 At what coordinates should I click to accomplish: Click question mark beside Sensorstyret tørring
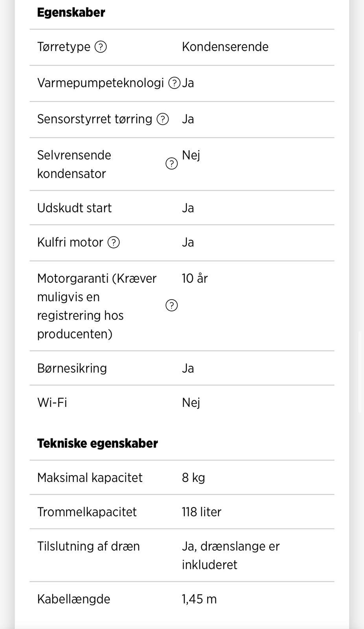163,119
